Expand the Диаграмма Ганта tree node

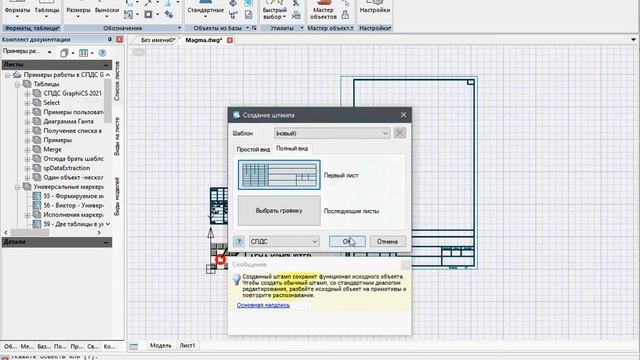[x=27, y=122]
